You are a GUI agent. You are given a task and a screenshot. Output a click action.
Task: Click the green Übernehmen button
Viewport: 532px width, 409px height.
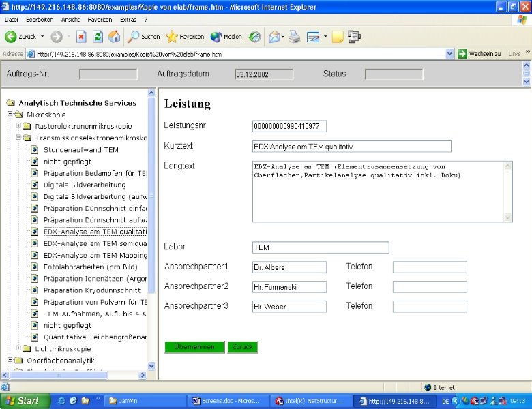[x=194, y=347]
